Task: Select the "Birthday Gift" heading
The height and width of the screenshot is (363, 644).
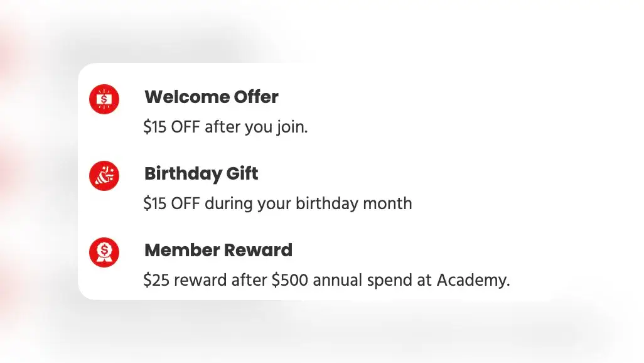Action: coord(201,174)
